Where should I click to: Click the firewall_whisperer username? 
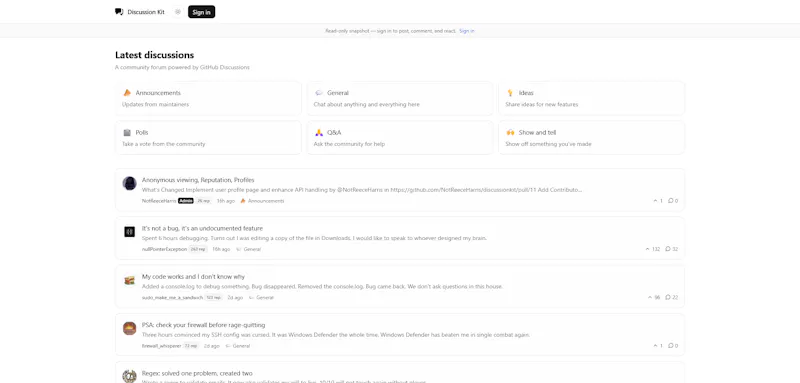(161, 346)
